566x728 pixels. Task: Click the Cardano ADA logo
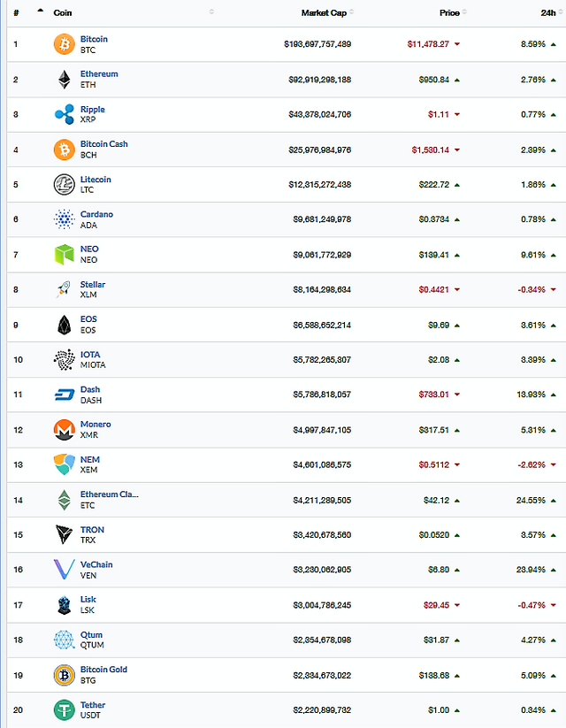pyautogui.click(x=64, y=219)
